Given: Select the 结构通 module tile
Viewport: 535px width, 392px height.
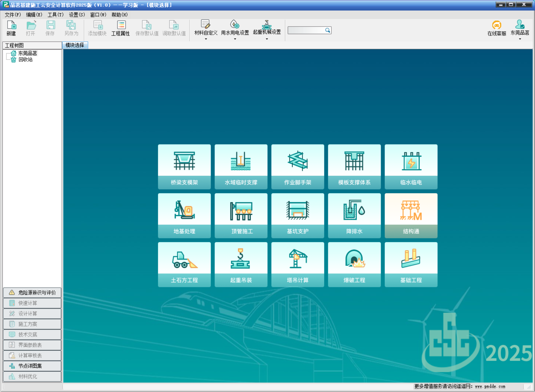Looking at the screenshot, I should [411, 215].
